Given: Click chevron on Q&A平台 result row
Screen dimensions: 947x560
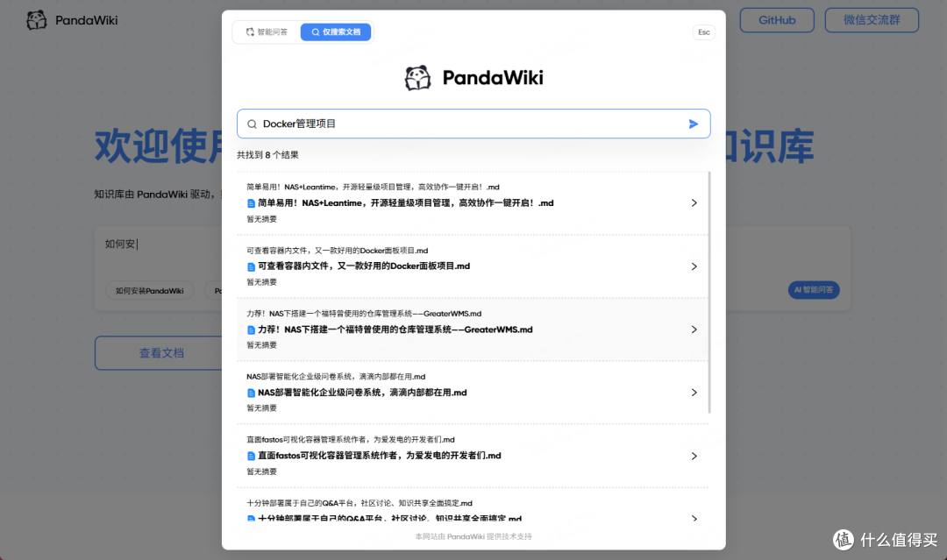Looking at the screenshot, I should coord(694,518).
